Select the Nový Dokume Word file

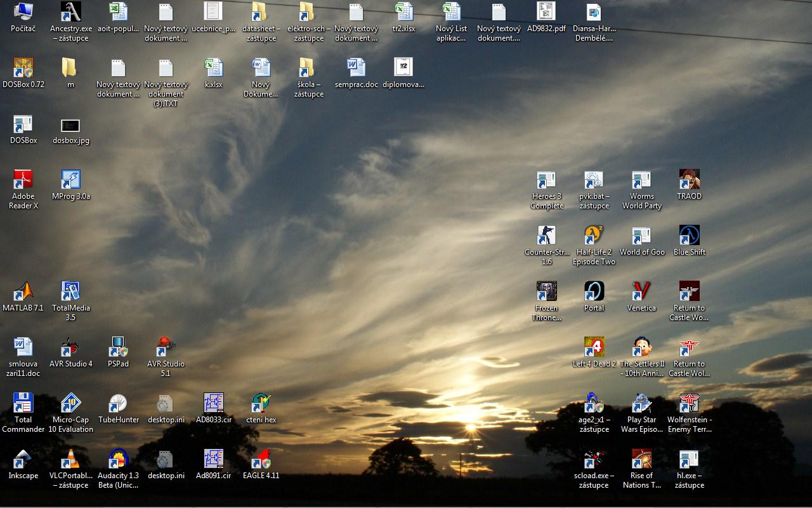click(x=261, y=68)
